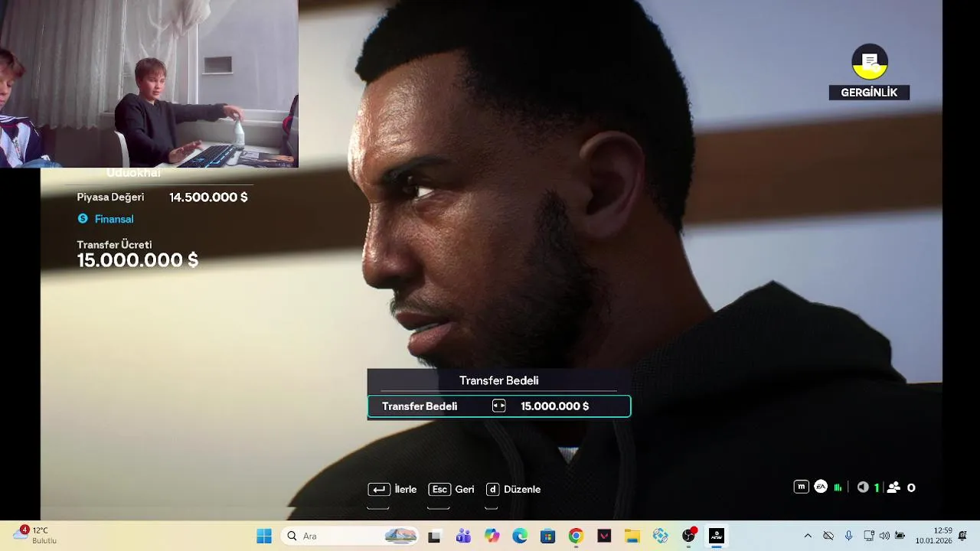Open Valorant from the taskbar
Viewport: 980px width, 551px height.
click(604, 536)
